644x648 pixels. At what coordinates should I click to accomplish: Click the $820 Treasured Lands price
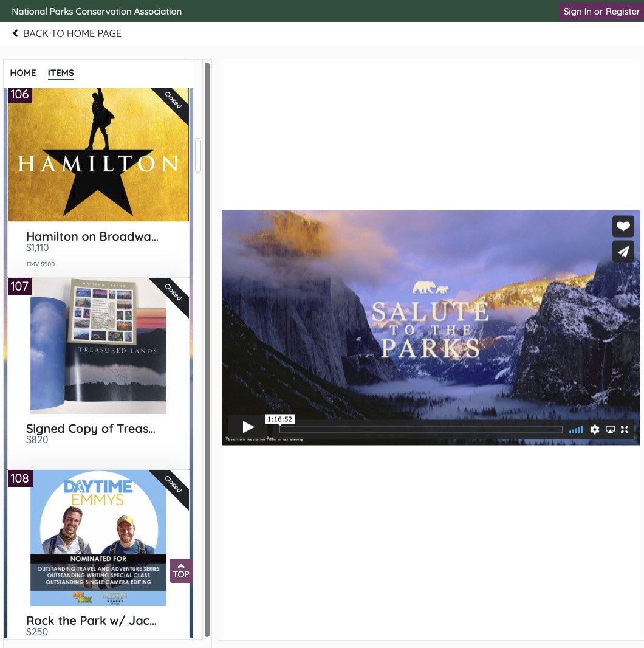click(x=37, y=439)
